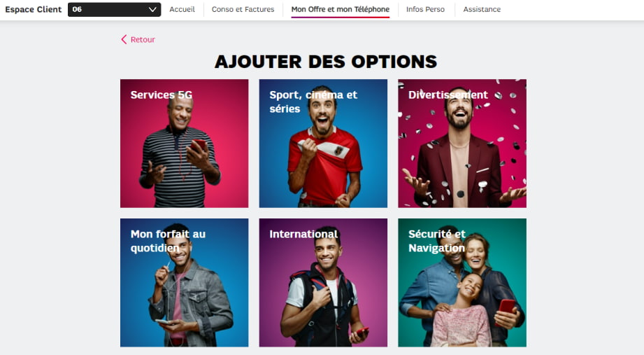
Task: Select the 06 line number selector
Action: pos(114,10)
